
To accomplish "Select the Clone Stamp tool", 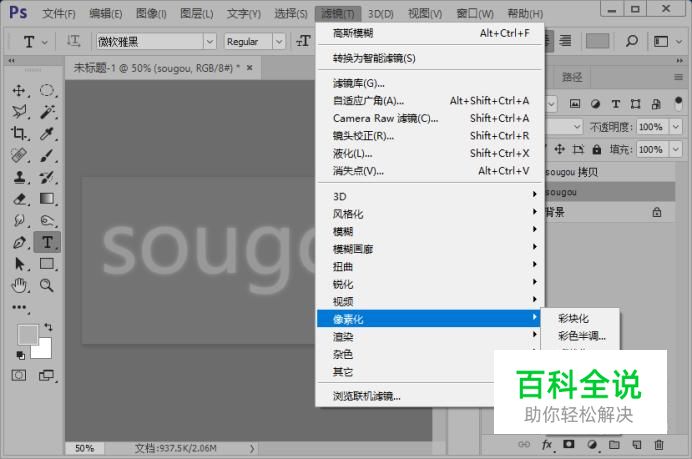I will coord(19,177).
